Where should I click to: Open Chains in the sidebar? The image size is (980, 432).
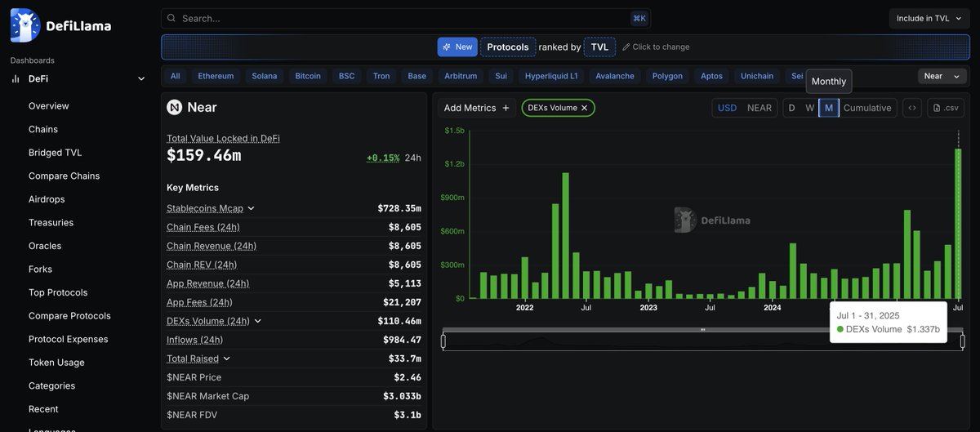pyautogui.click(x=43, y=129)
